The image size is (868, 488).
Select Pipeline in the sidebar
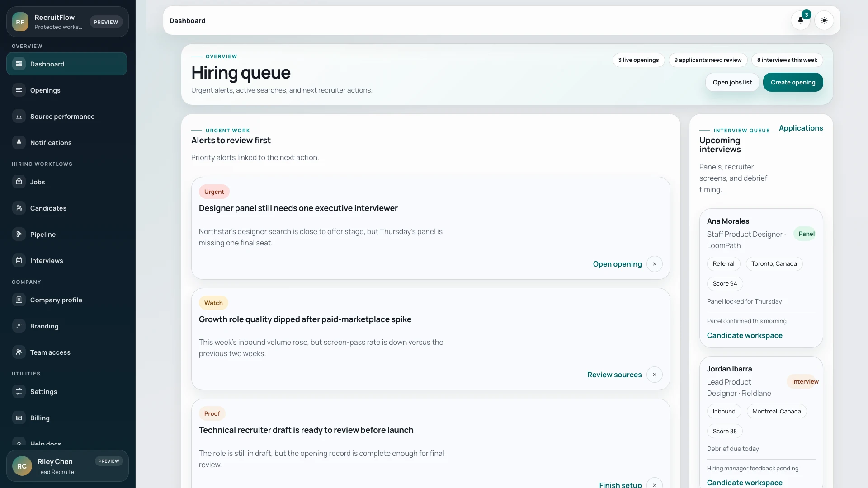pos(66,234)
